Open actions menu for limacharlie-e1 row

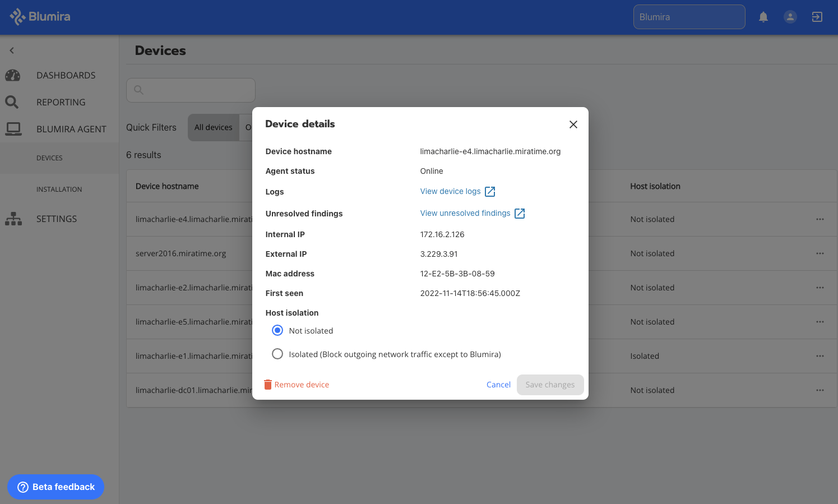820,355
